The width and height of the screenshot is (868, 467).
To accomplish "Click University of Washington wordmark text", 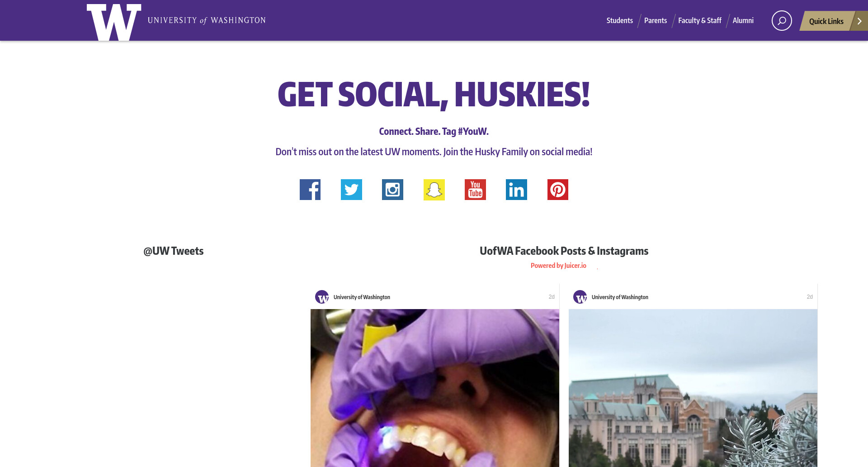I will coord(207,20).
